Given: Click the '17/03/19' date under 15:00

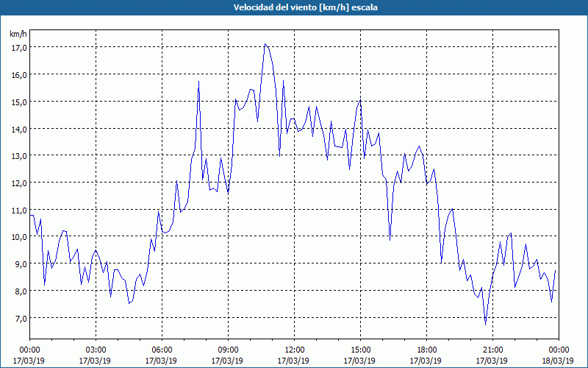Looking at the screenshot, I should point(359,361).
